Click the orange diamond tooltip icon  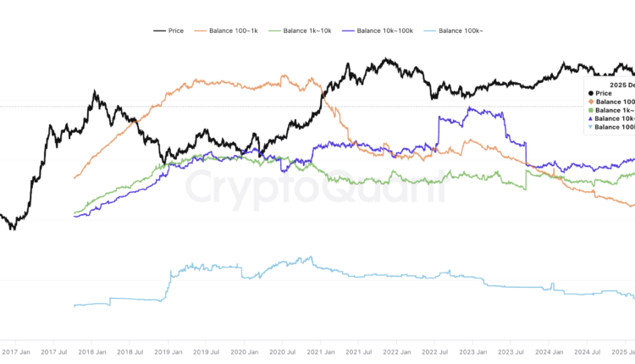click(590, 102)
